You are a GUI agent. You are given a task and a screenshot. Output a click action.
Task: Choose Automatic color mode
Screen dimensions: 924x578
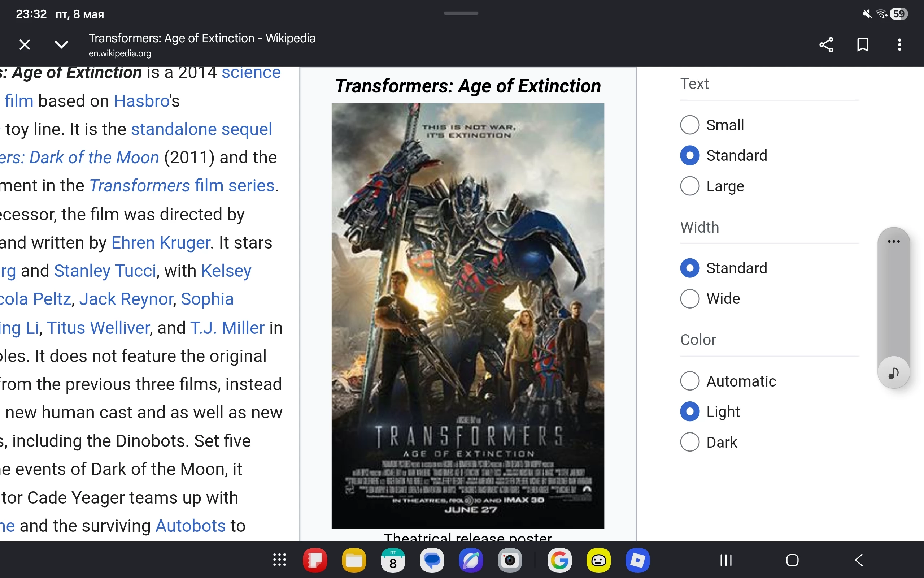(x=689, y=381)
